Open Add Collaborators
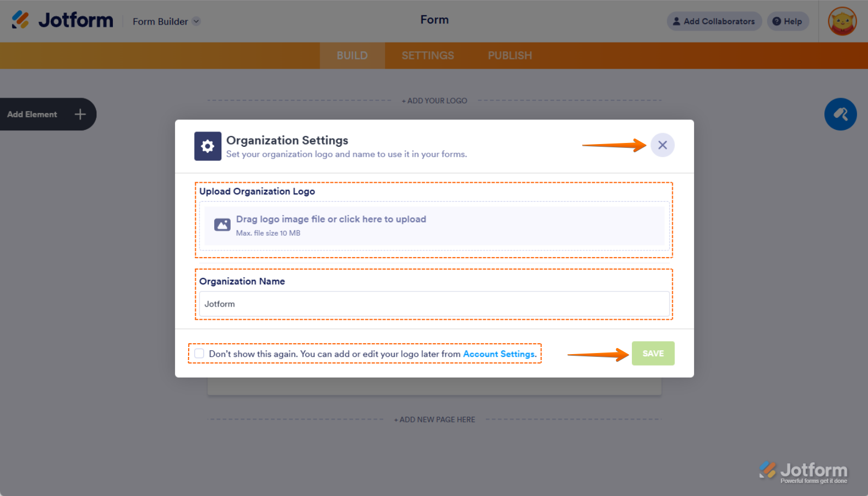 point(714,21)
